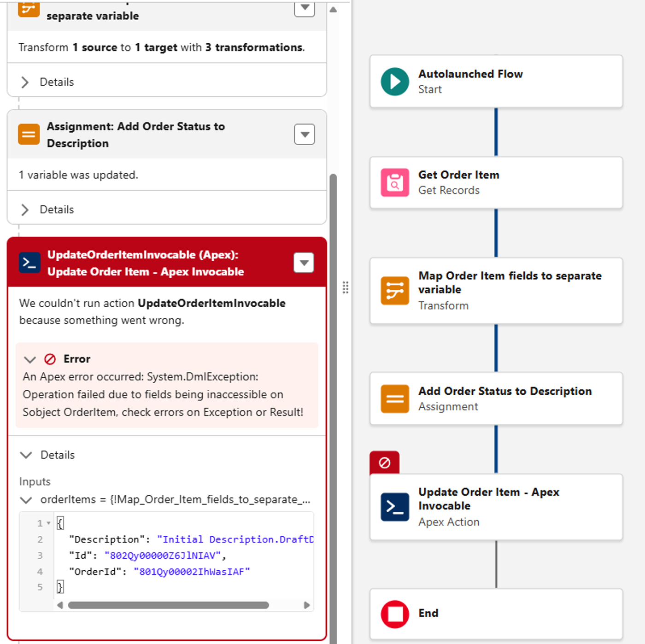Click the JSON viewer horizontal scrollbar thumb
Screen dimensions: 645x644
[169, 605]
